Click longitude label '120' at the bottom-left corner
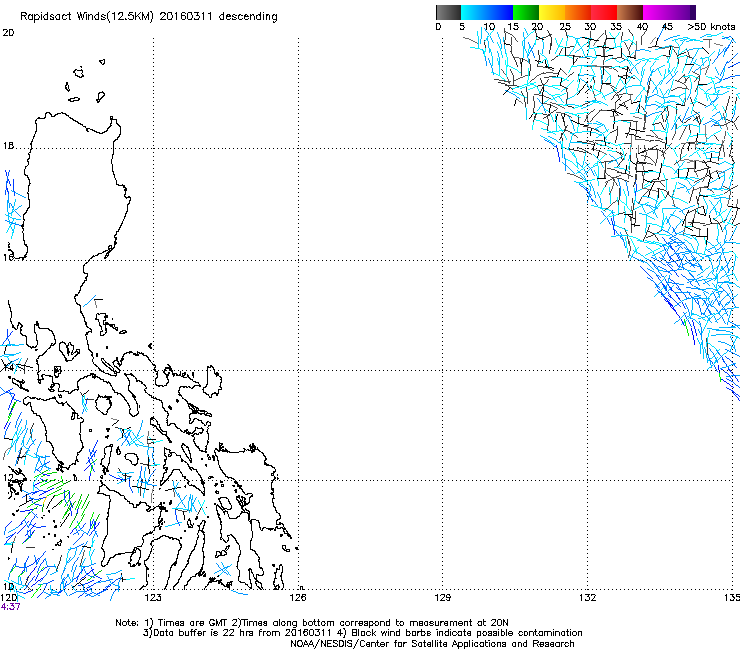The height and width of the screenshot is (650, 740). [8, 598]
